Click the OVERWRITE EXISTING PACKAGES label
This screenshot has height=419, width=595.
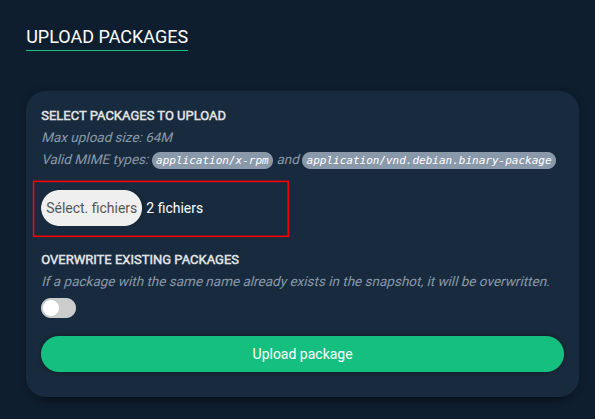click(140, 260)
